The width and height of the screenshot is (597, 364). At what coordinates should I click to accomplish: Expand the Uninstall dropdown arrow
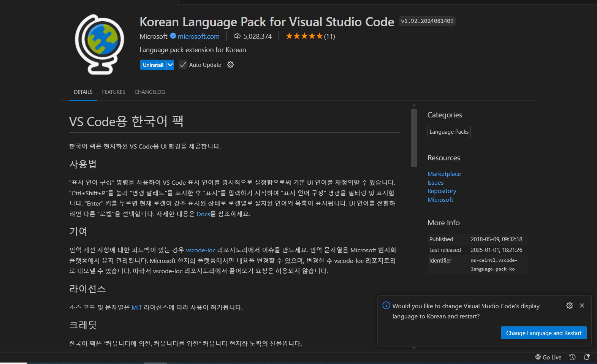tap(170, 65)
